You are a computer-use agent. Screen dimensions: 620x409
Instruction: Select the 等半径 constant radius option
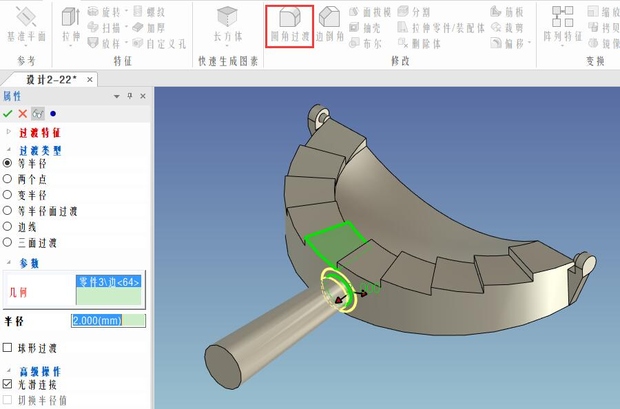pos(7,163)
